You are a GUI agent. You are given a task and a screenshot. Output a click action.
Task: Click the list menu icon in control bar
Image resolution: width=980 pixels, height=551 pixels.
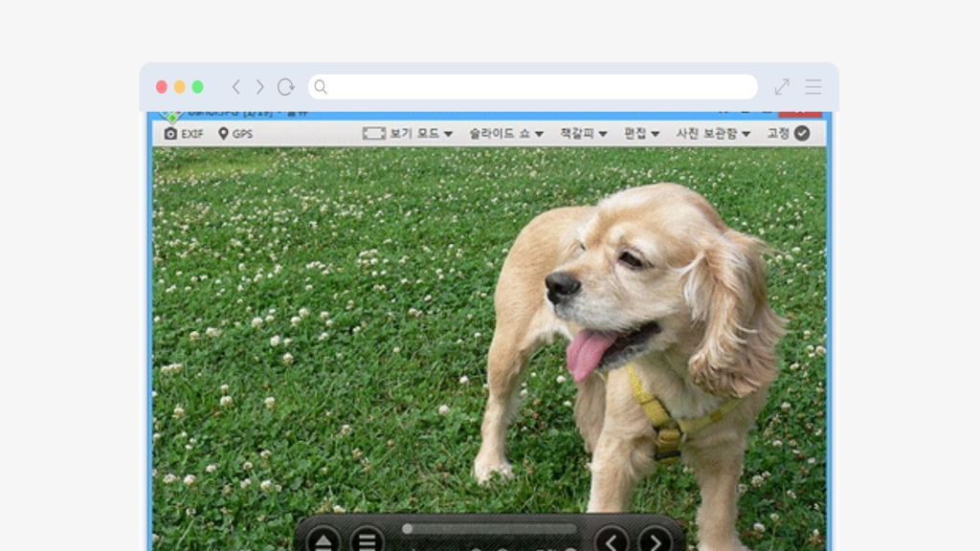[367, 541]
